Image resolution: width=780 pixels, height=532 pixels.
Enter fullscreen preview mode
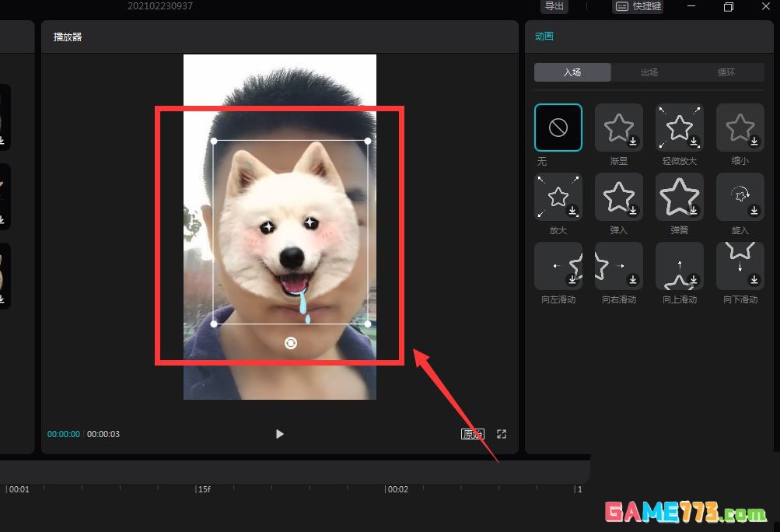pyautogui.click(x=502, y=434)
